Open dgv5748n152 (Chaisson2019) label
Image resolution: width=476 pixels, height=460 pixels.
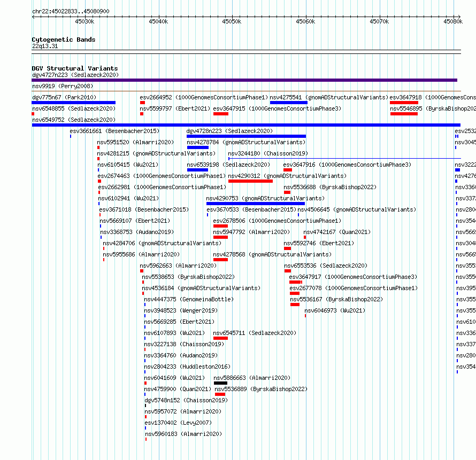point(186,400)
